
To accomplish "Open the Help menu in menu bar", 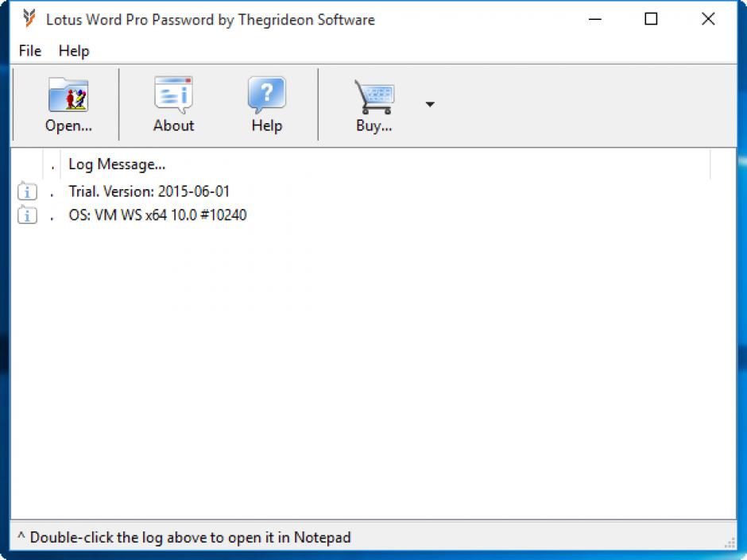I will click(74, 51).
